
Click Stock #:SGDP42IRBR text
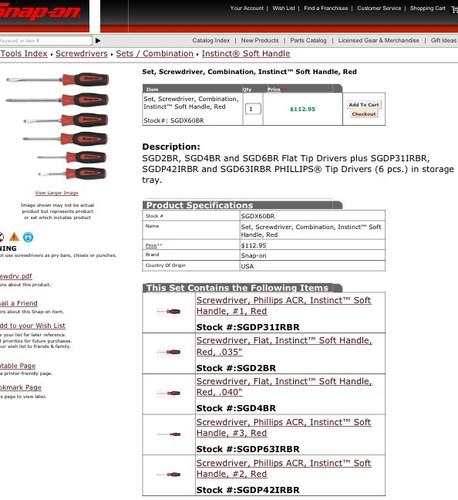[x=248, y=490]
